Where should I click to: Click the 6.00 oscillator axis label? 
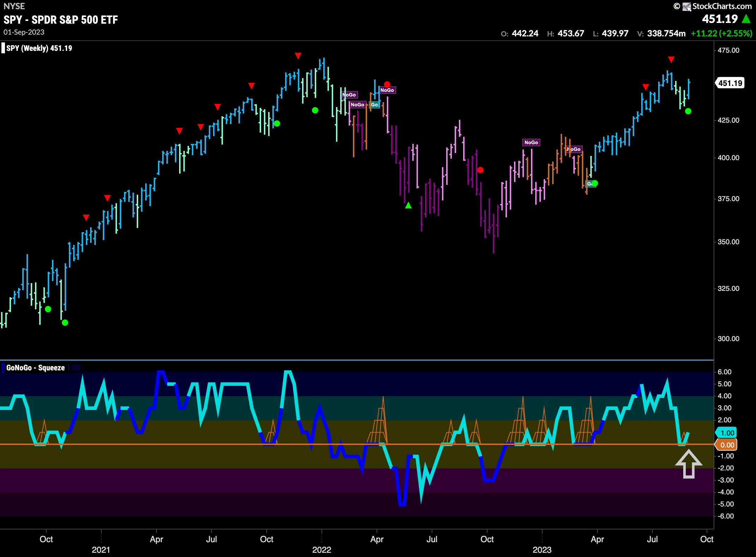[x=725, y=372]
